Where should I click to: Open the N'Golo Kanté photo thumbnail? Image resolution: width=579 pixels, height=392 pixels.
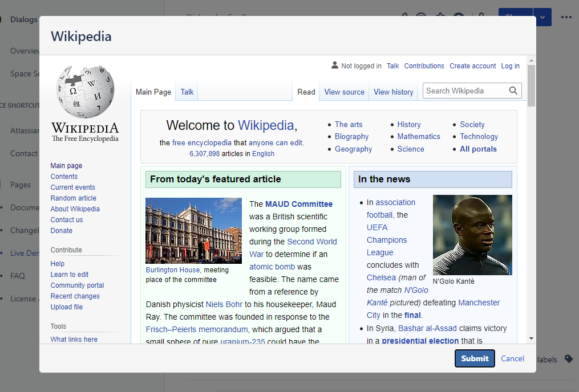(472, 235)
